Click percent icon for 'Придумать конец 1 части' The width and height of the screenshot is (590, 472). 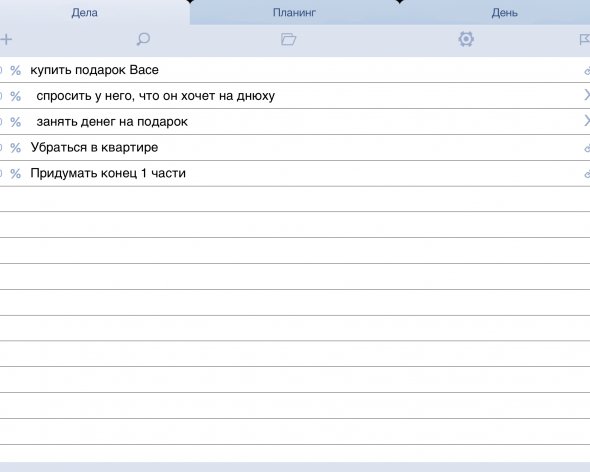point(15,174)
